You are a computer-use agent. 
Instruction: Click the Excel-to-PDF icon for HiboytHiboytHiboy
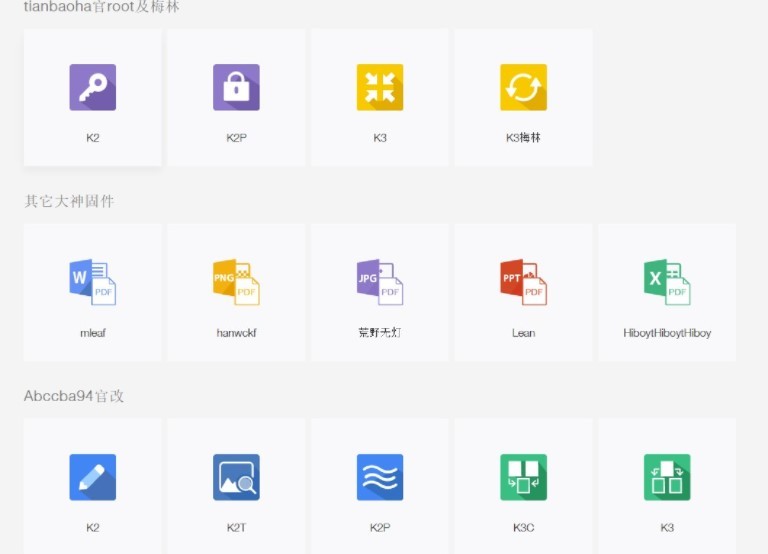click(667, 281)
